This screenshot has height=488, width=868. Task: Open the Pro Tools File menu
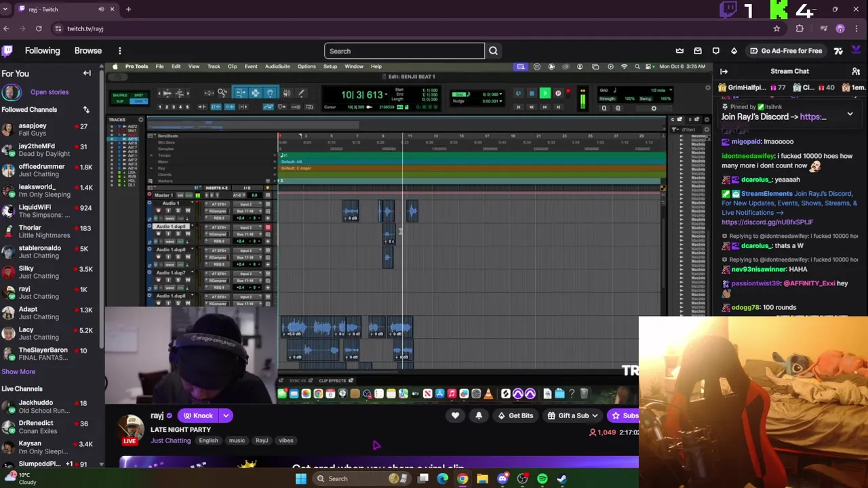point(159,66)
